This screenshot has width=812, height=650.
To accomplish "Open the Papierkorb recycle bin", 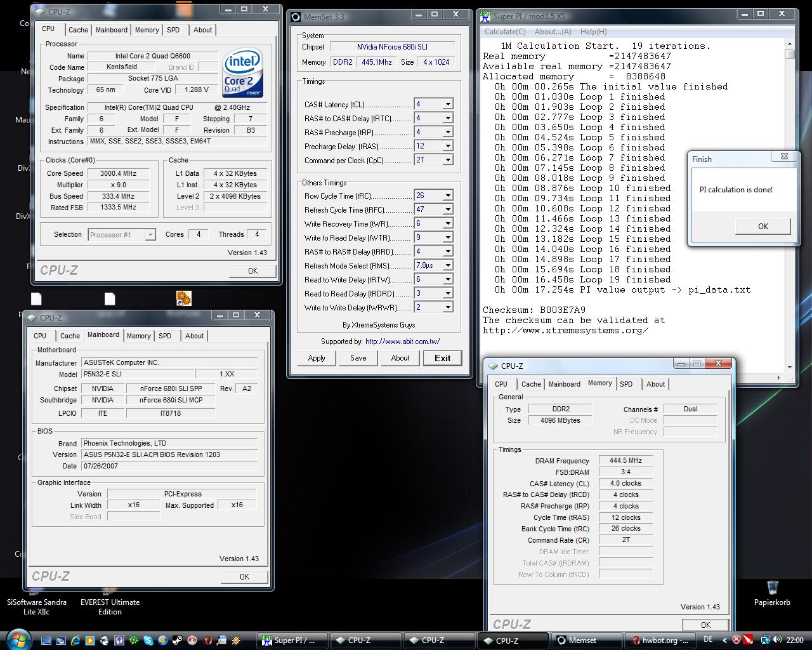I will 772,593.
